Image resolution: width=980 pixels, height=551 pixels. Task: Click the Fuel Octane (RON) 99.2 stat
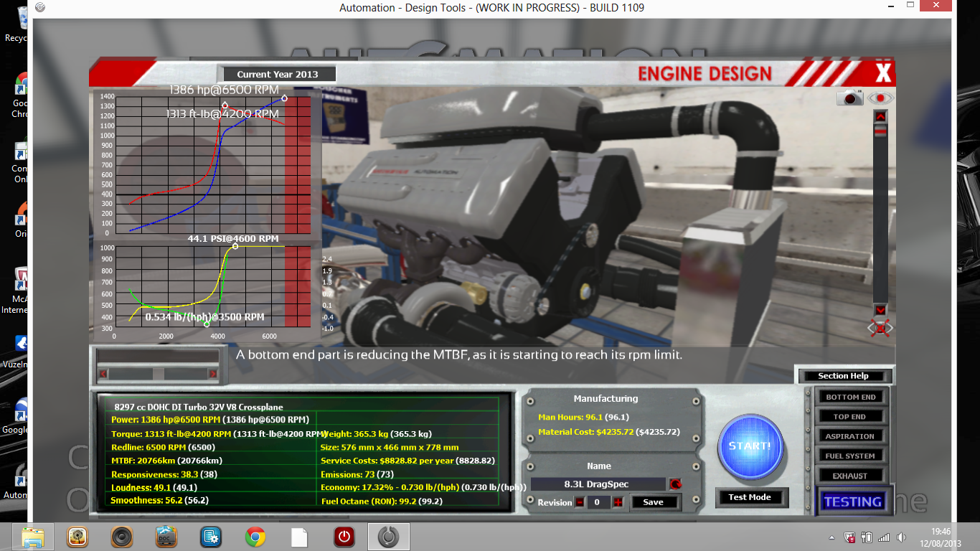(x=382, y=501)
